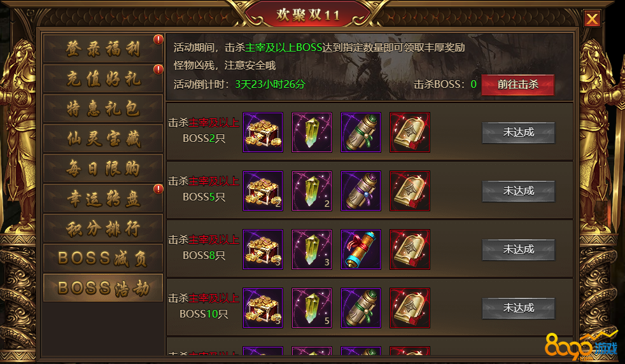The image size is (625, 364).
Task: Select green crystal with count 5
Action: click(312, 308)
